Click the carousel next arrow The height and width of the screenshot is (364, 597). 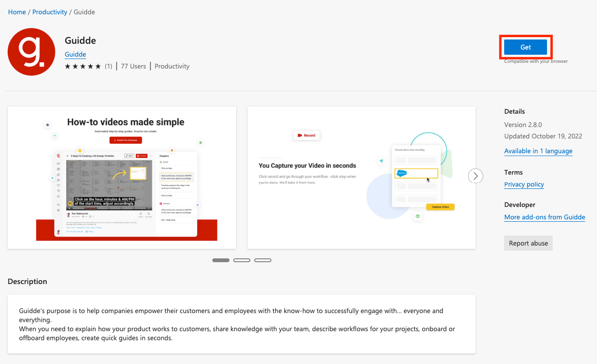click(475, 176)
